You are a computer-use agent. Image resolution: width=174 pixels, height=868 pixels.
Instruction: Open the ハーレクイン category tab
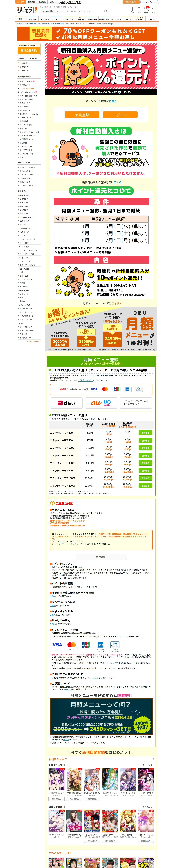(116, 19)
